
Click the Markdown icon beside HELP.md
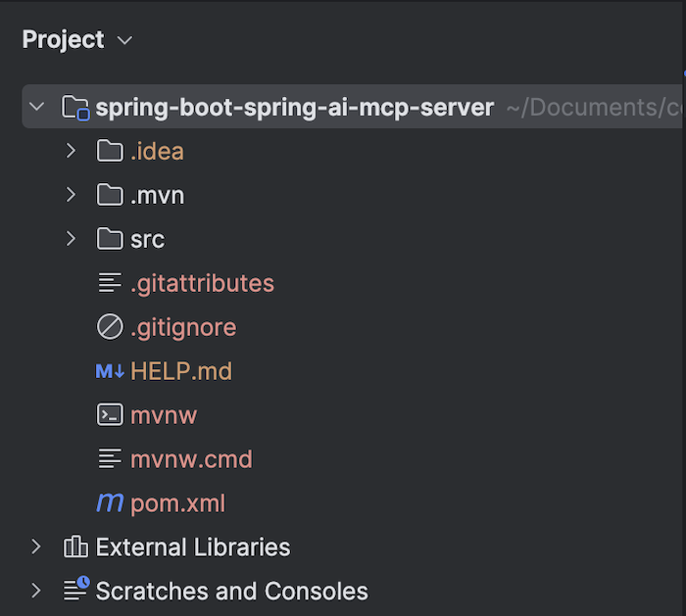click(110, 371)
